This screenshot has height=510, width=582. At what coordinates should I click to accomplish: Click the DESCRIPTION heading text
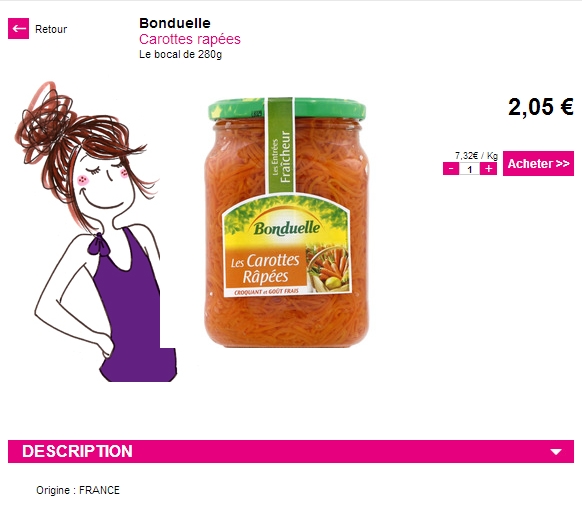(77, 451)
